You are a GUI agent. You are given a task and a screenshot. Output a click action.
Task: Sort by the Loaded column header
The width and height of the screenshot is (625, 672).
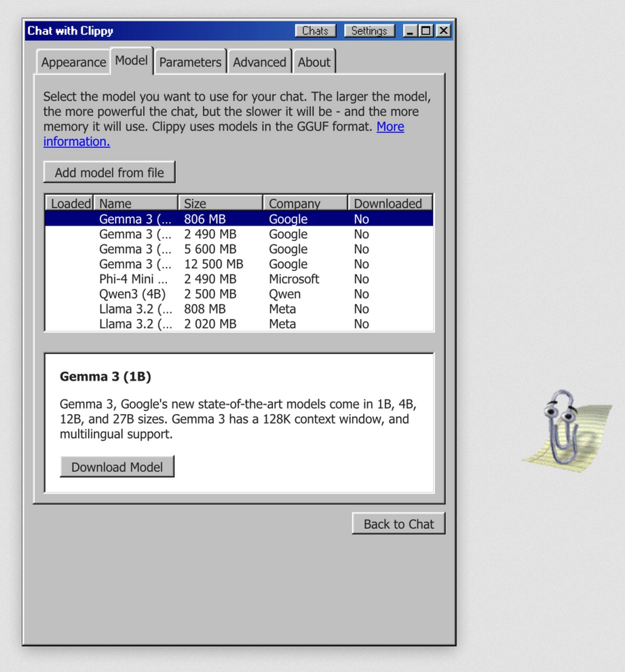tap(69, 203)
